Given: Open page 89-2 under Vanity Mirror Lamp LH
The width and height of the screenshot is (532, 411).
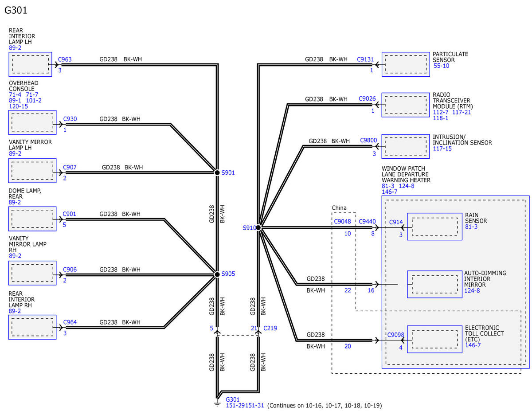Looking at the screenshot, I should point(15,153).
